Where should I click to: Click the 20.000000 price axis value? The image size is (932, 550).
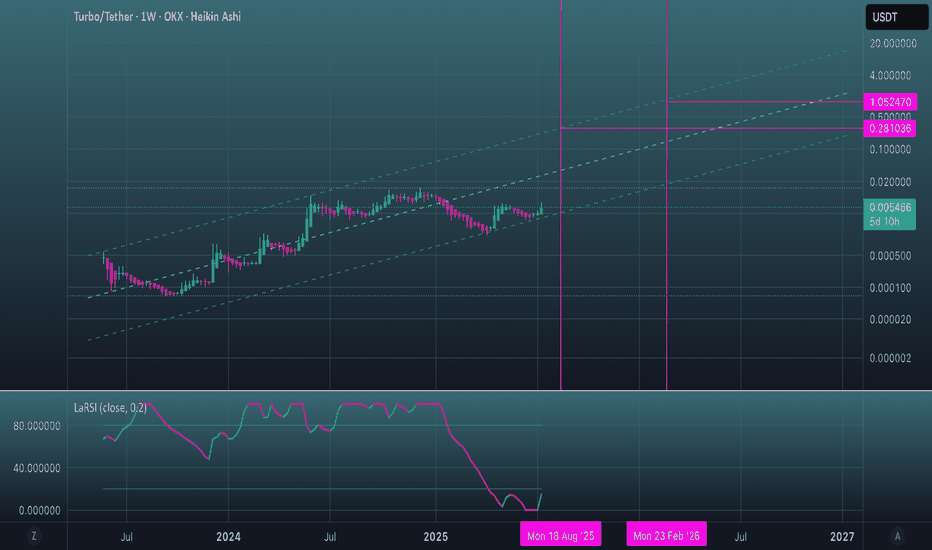click(893, 43)
